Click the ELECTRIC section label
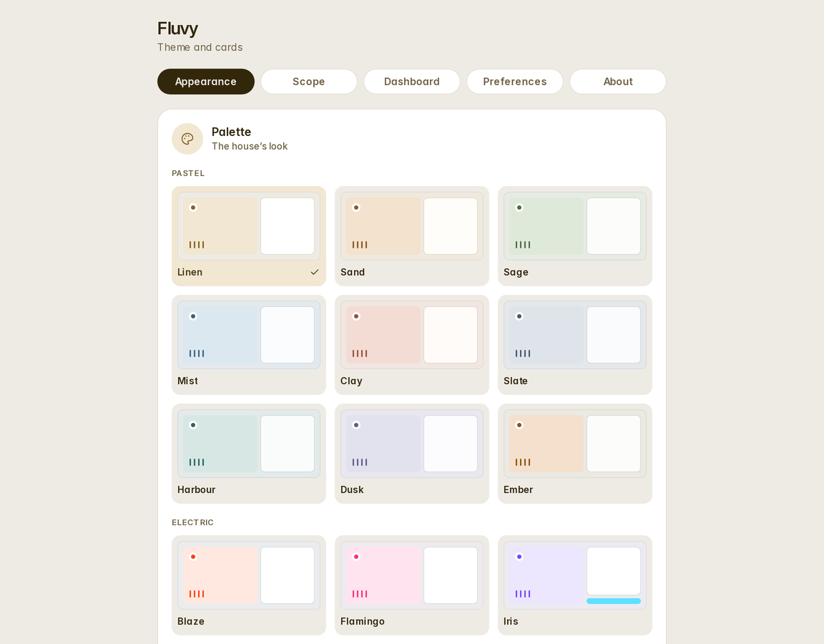Screen dimensions: 824x644 pos(192,522)
